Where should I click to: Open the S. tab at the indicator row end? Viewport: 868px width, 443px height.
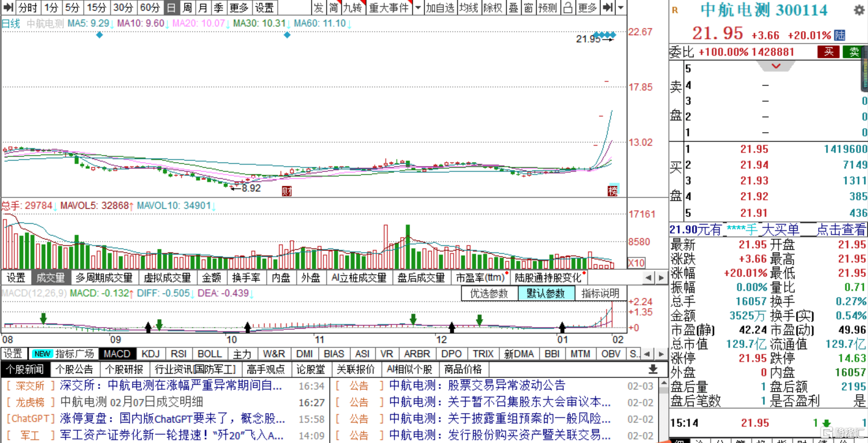point(635,354)
